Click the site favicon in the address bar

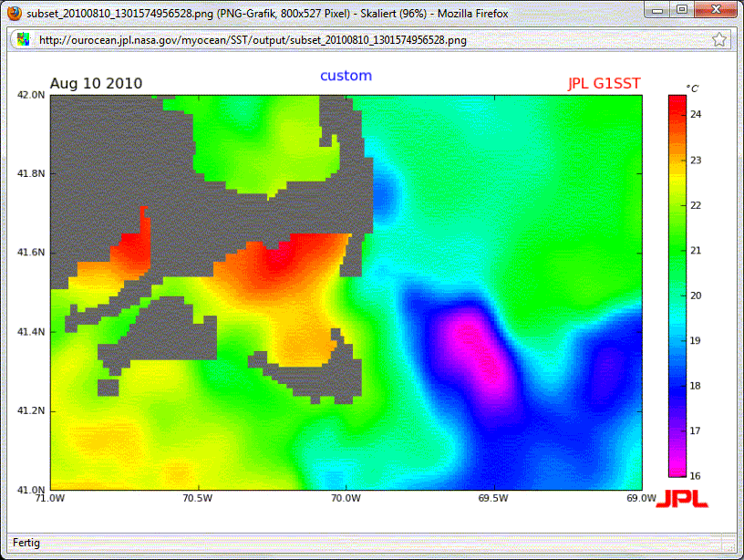[x=24, y=39]
